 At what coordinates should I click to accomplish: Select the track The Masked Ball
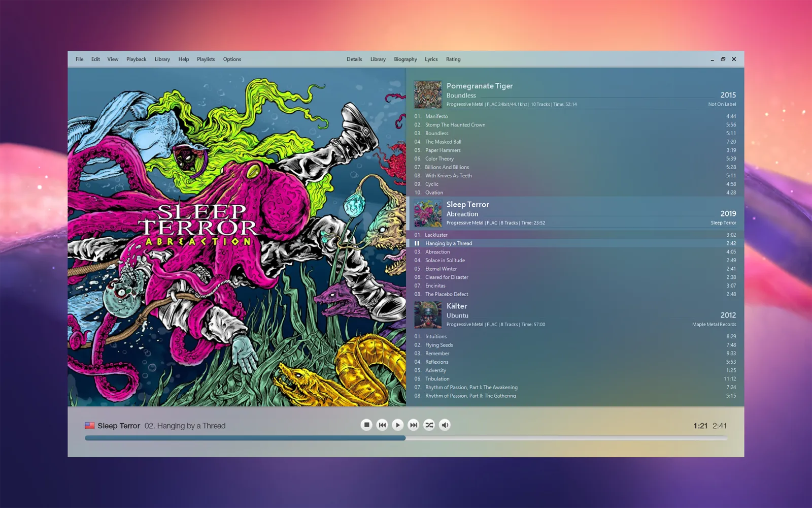coord(575,142)
